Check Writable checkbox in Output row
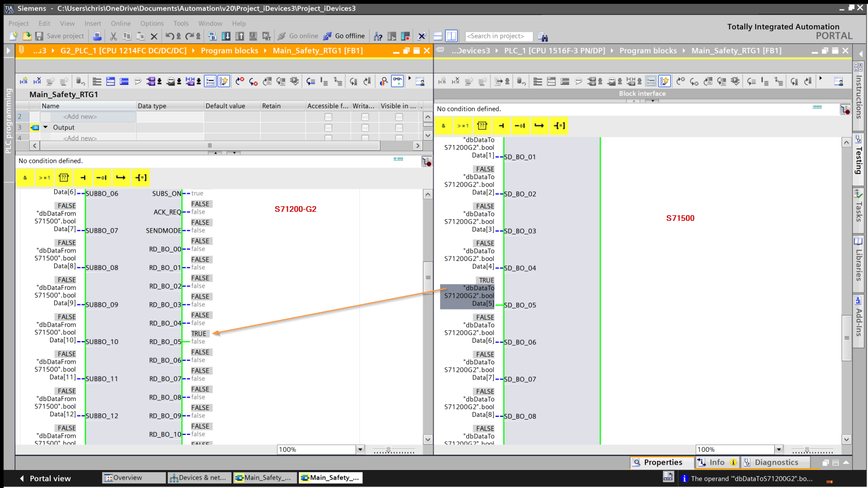868x488 pixels. tap(365, 128)
